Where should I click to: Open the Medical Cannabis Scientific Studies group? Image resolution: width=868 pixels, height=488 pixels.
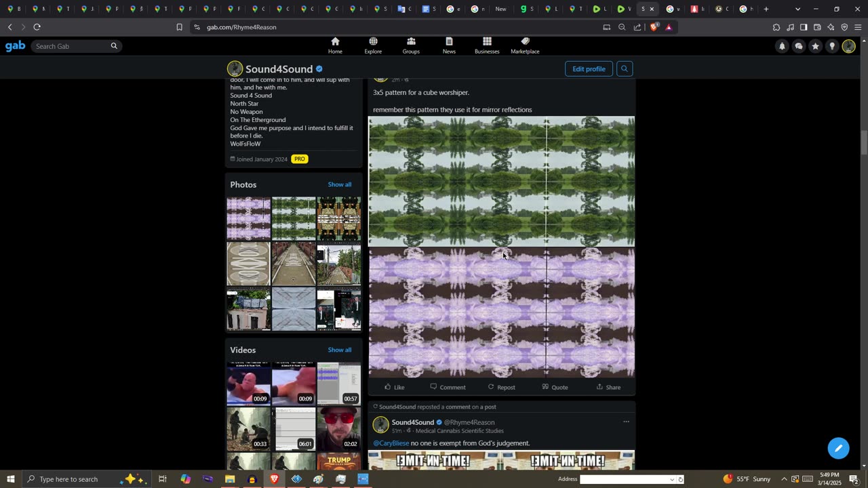[460, 431]
